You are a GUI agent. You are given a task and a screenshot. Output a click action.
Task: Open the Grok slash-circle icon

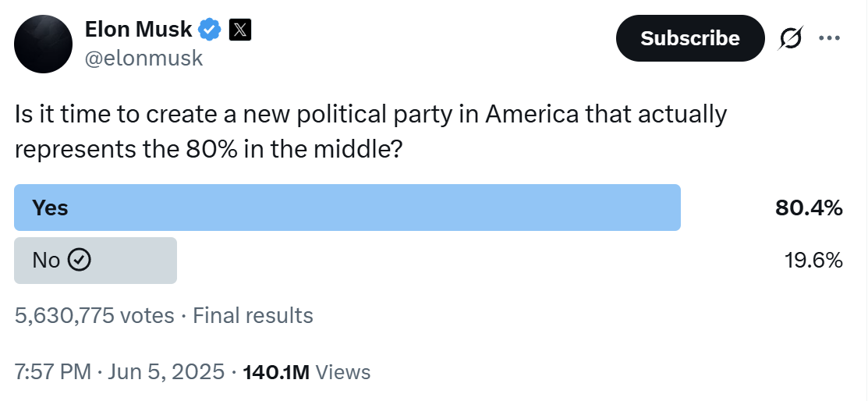pyautogui.click(x=791, y=38)
